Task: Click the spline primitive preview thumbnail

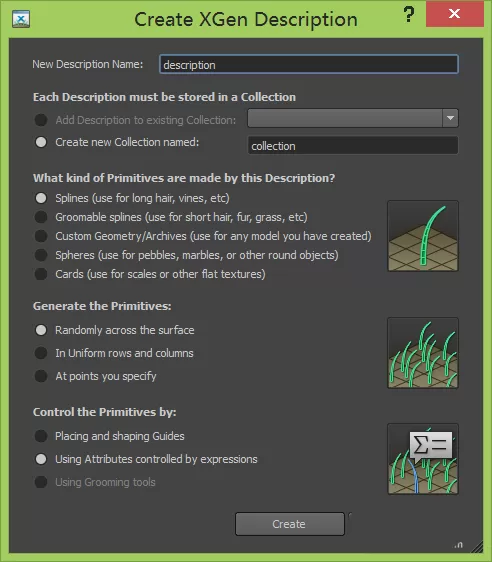Action: (x=423, y=236)
